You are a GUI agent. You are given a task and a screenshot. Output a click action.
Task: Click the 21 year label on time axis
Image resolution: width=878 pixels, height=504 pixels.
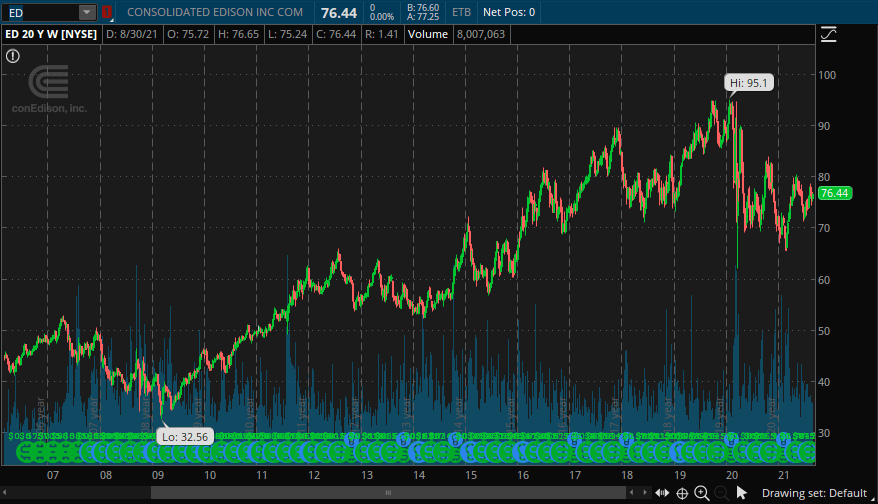pos(783,475)
